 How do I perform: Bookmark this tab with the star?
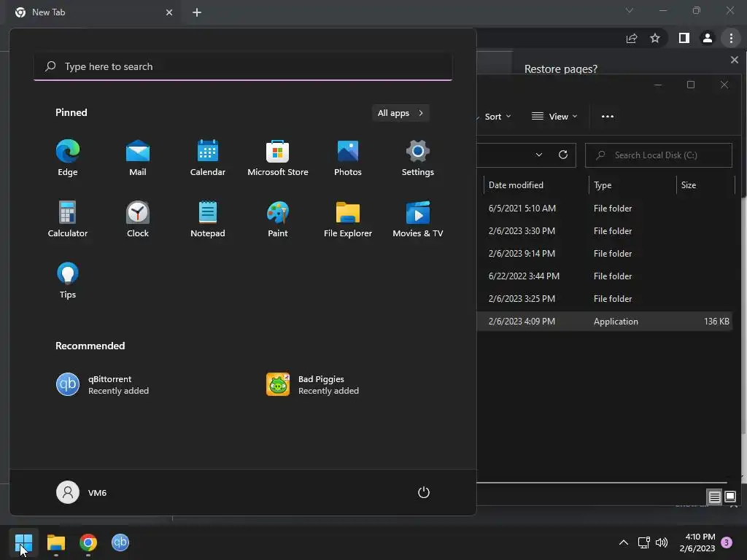pyautogui.click(x=655, y=38)
